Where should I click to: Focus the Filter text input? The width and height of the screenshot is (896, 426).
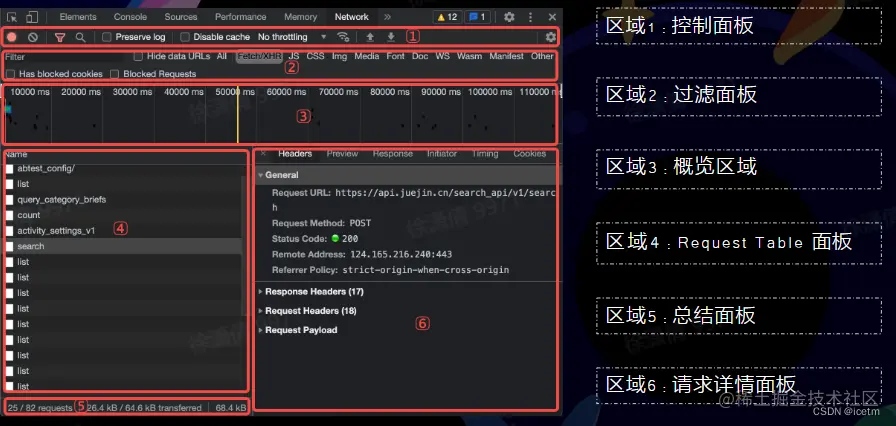[63, 57]
